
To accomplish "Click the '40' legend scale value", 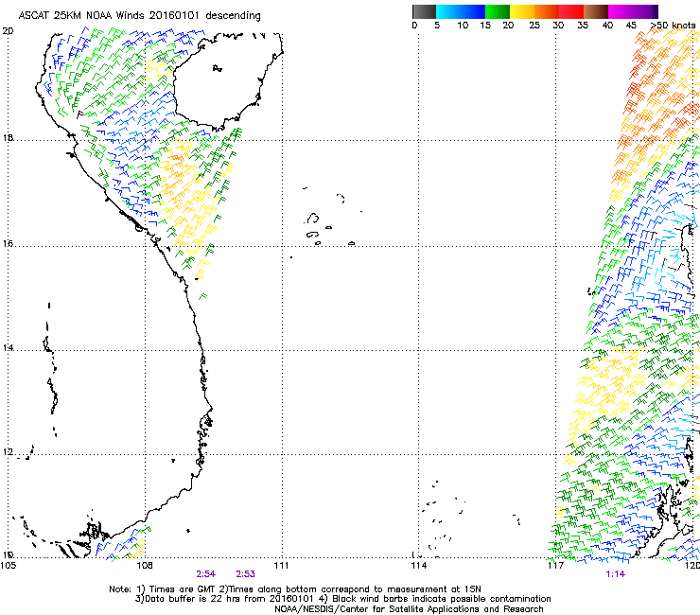I will point(607,26).
